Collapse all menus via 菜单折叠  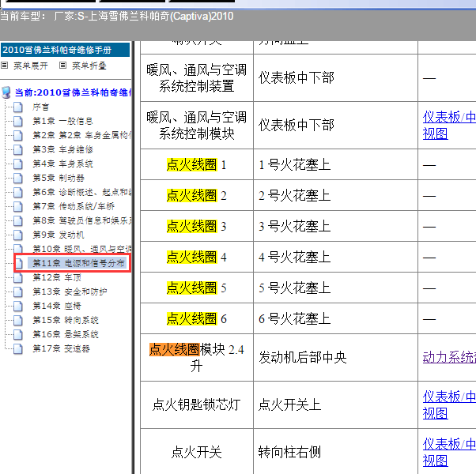[89, 66]
